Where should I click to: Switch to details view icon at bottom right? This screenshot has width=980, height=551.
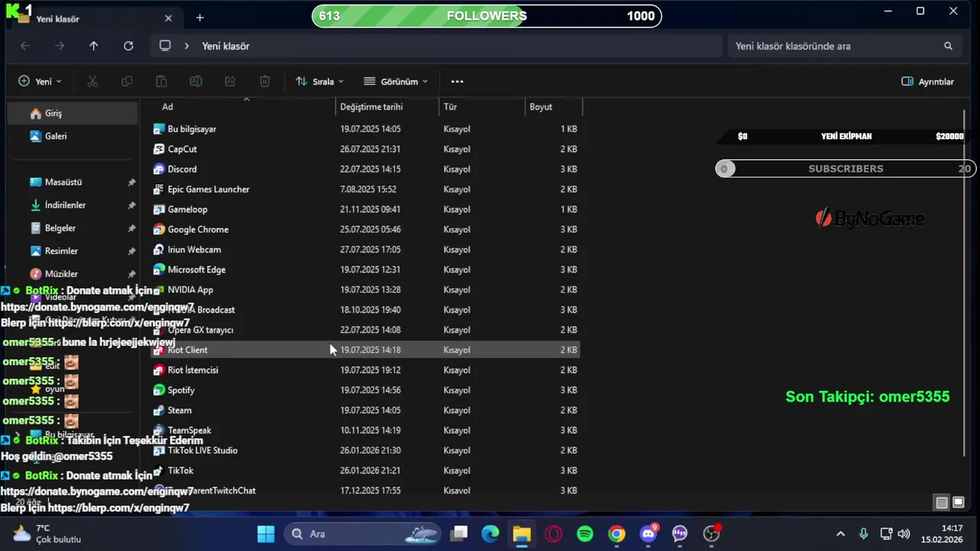(x=942, y=503)
